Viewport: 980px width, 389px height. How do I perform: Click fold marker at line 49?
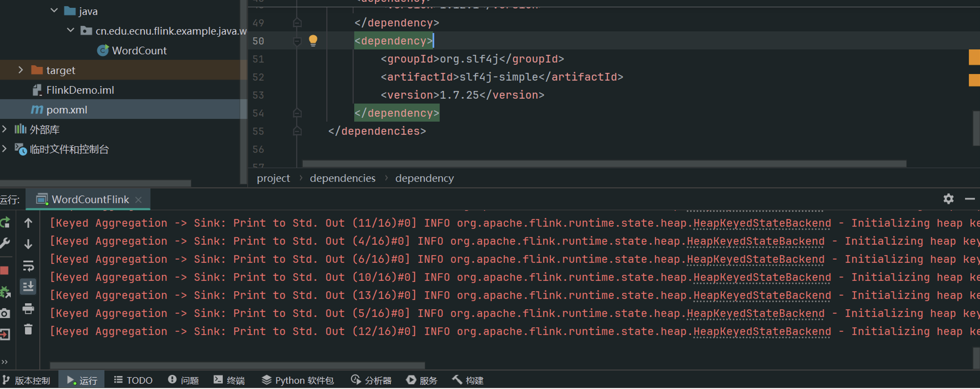click(x=297, y=22)
